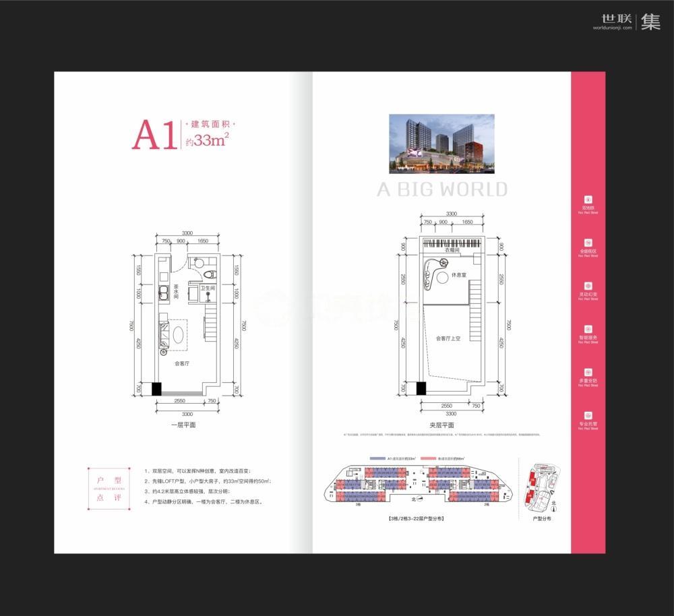Click the A BIG WORLD caption text
Image resolution: width=674 pixels, height=616 pixels.
pos(441,189)
